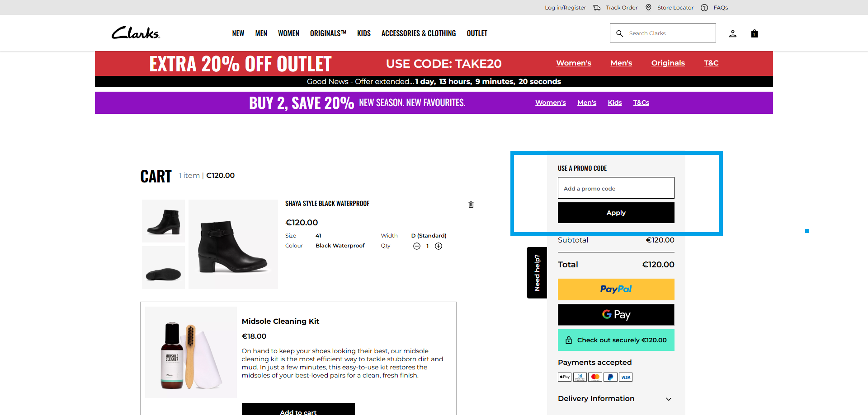This screenshot has width=868, height=415.
Task: Decrease quantity with the minus icon
Action: (x=417, y=246)
